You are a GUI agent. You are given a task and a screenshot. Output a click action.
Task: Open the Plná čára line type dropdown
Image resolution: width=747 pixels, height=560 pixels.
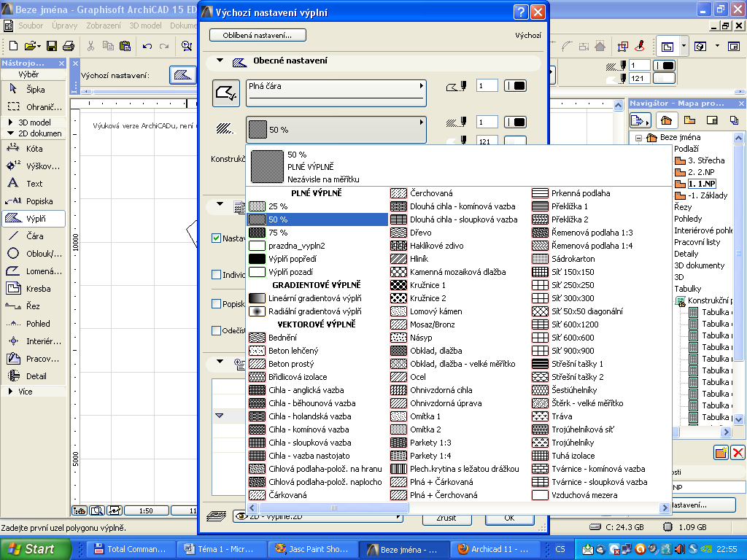pos(336,93)
